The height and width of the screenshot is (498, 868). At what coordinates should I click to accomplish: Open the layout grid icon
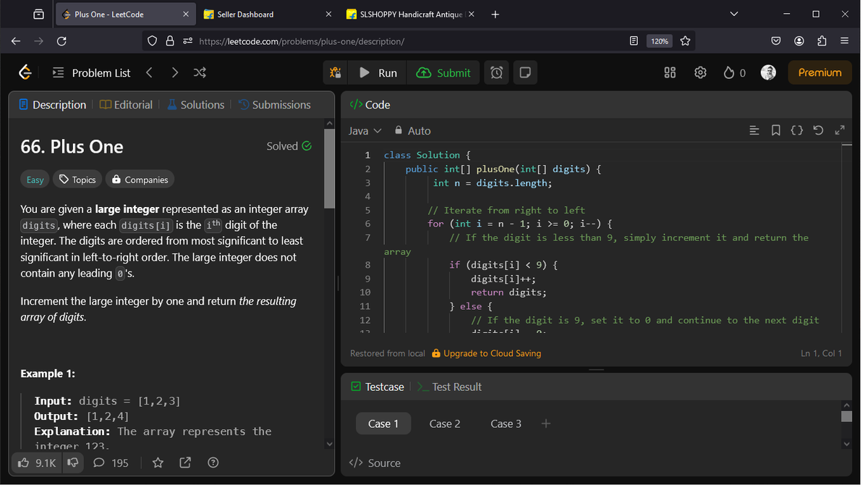coord(670,72)
